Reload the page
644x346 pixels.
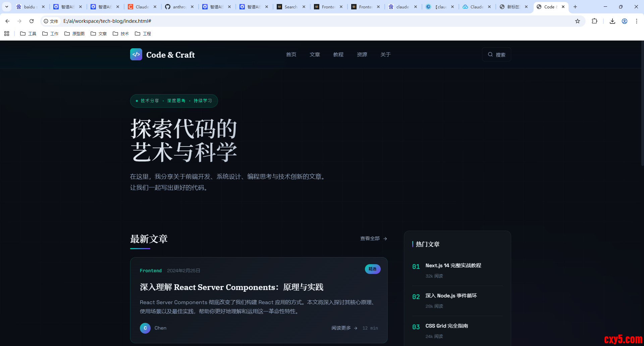click(x=32, y=21)
